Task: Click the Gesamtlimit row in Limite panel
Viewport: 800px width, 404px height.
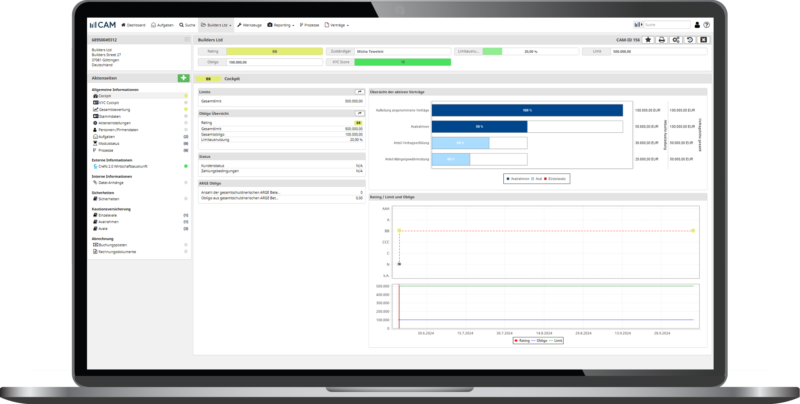Action: [282, 102]
